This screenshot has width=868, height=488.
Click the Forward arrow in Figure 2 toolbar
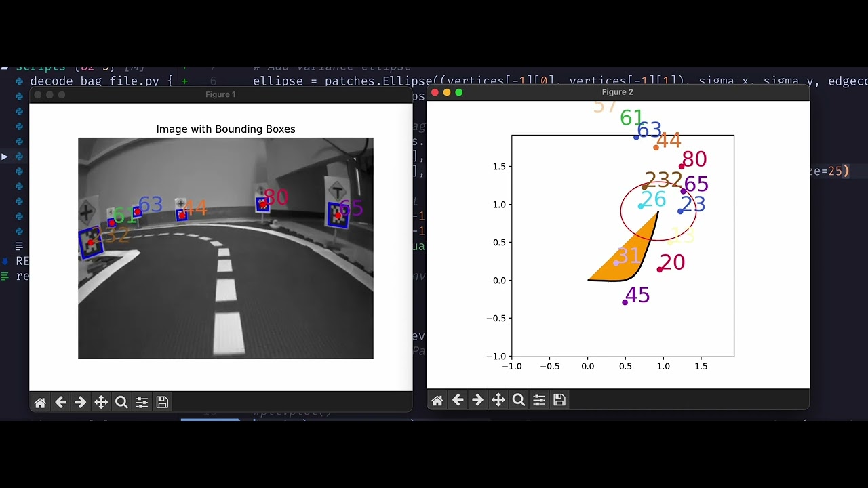click(x=478, y=401)
